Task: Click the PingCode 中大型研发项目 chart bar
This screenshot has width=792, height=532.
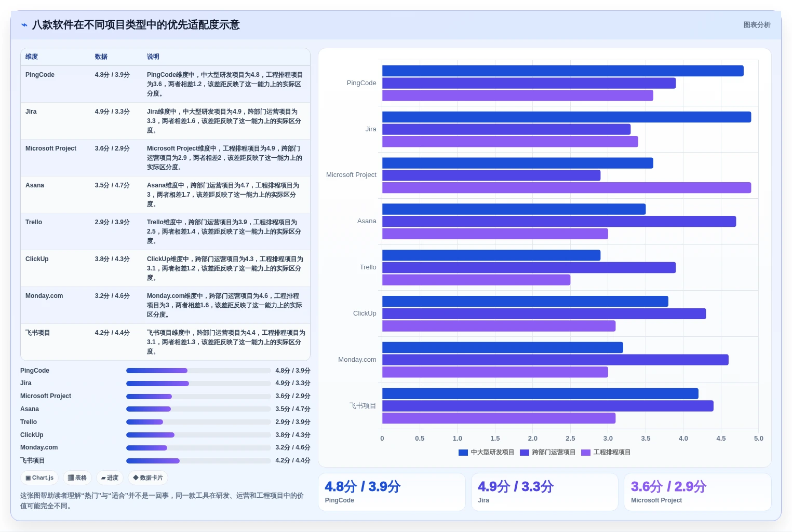Action: [563, 71]
